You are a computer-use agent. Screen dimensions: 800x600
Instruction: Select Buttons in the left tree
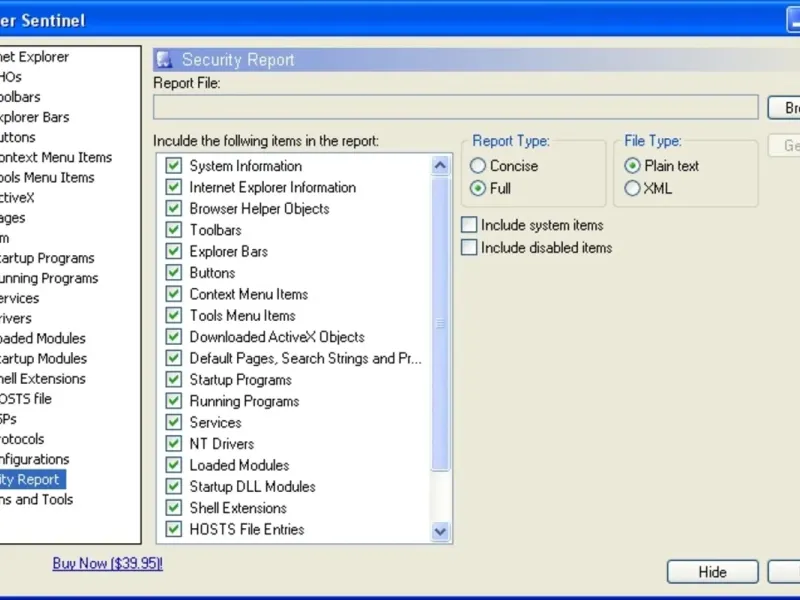tap(17, 137)
